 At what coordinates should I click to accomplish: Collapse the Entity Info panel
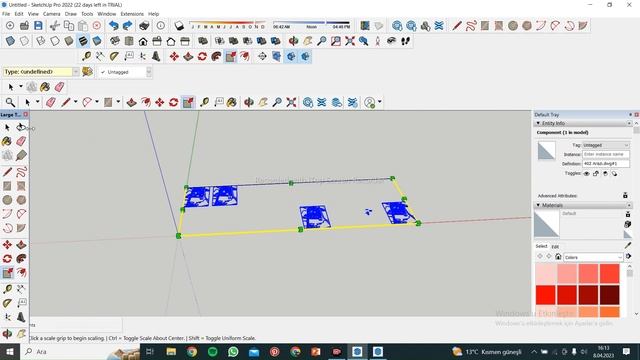538,123
